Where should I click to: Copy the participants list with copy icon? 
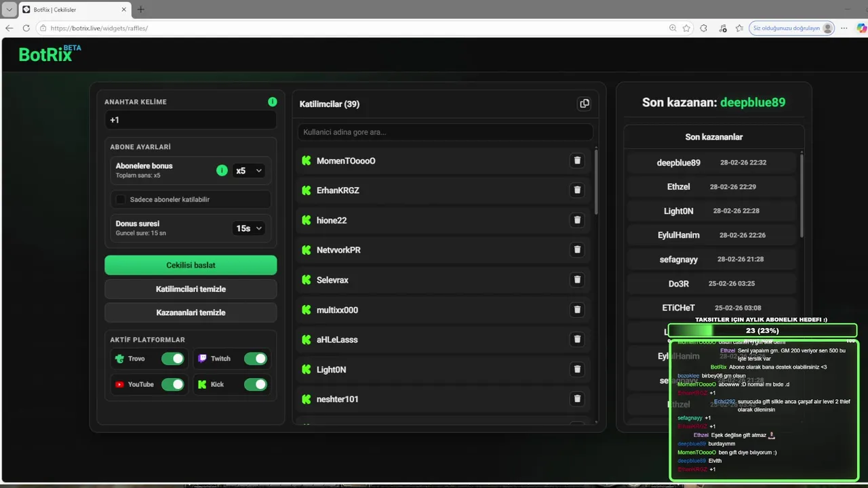coord(584,104)
